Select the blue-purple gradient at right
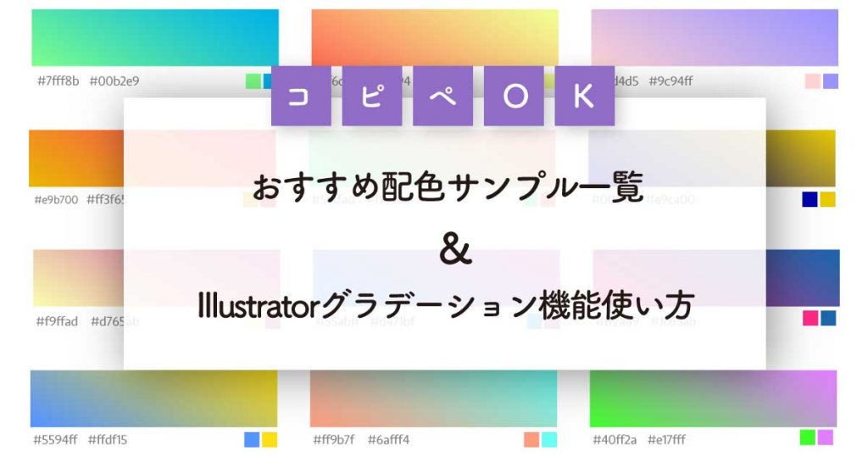 tap(803, 278)
